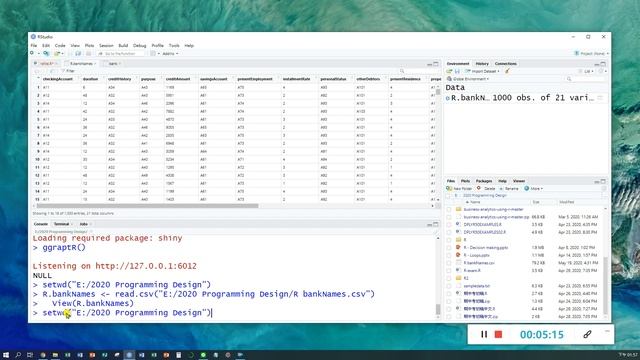Open the Code menu
Viewport: 640px width, 360px height.
(60, 46)
